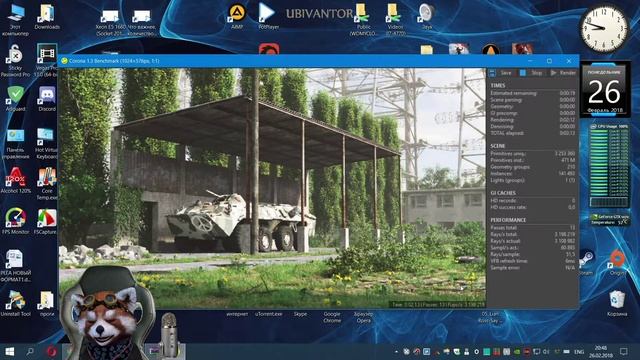Click the Passes total row in Performance
The width and height of the screenshot is (640, 360).
[533, 228]
